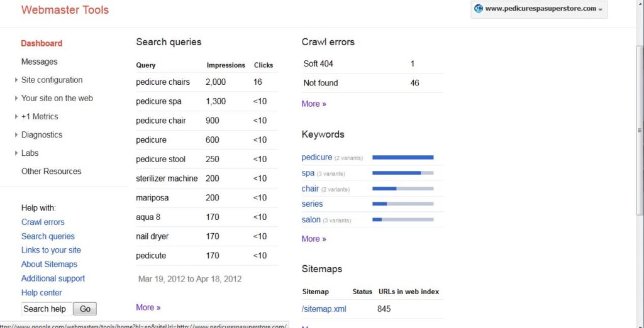Click the salon keyword significance bar
Viewport: 644px width, 328px height.
click(403, 220)
